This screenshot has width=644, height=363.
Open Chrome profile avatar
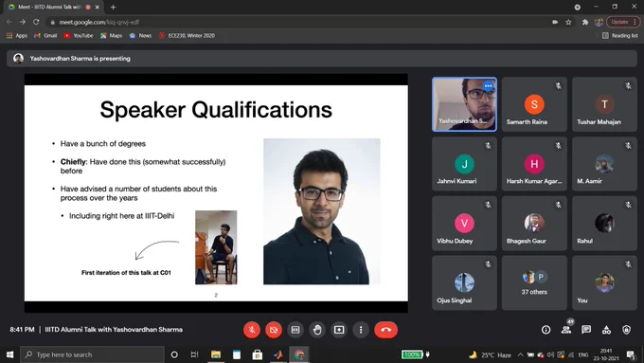coord(599,22)
